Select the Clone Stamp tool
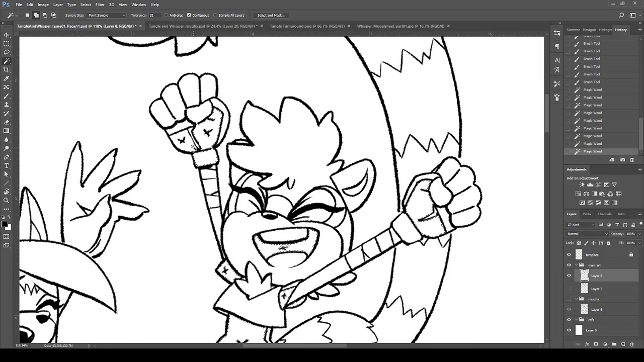 pyautogui.click(x=7, y=105)
